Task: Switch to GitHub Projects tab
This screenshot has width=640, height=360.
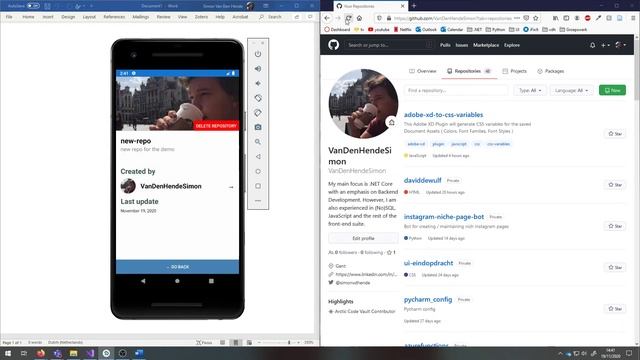Action: pos(514,71)
